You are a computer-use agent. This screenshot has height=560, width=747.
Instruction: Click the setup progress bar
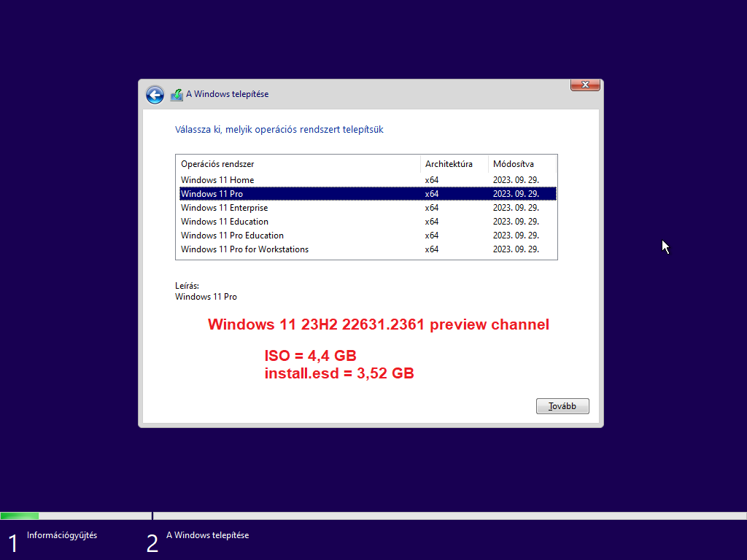(x=373, y=516)
